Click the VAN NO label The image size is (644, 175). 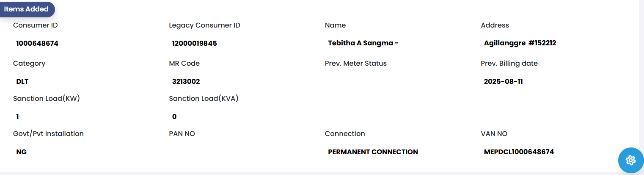[494, 134]
